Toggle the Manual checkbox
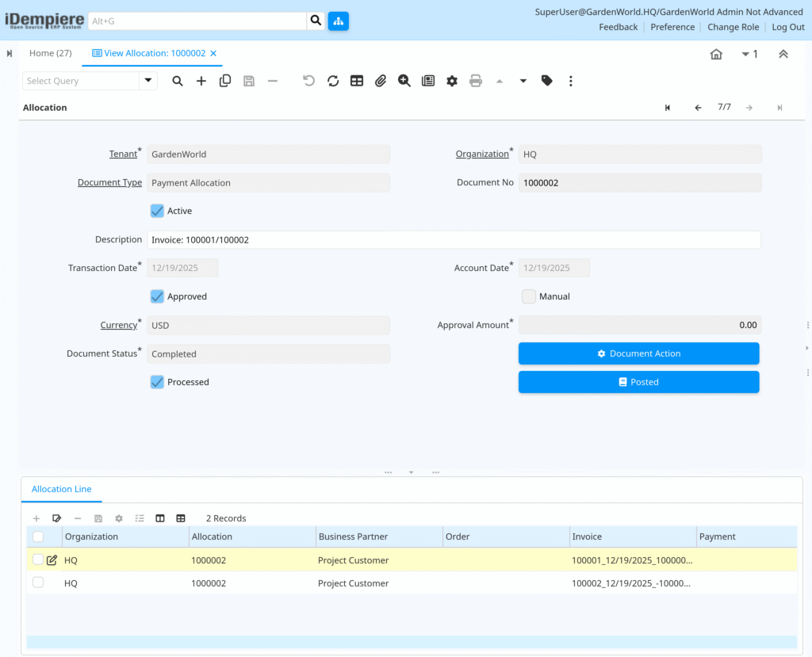Screen dimensions: 812x657 [529, 296]
